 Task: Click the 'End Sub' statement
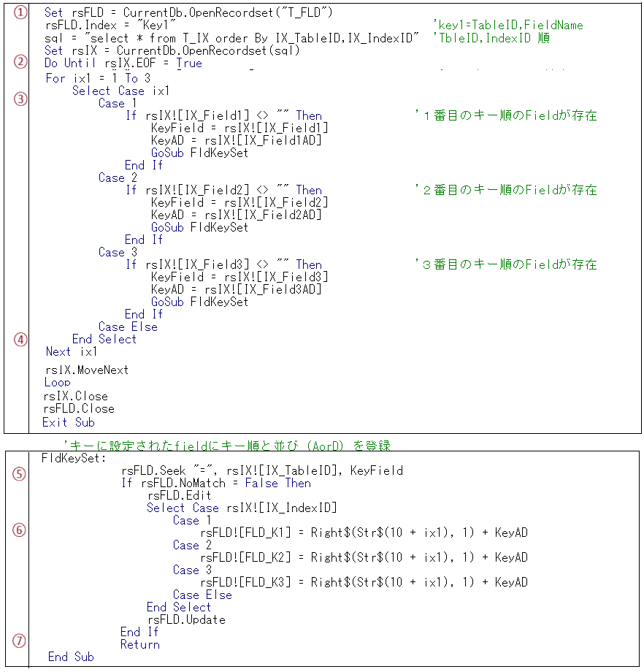(71, 657)
